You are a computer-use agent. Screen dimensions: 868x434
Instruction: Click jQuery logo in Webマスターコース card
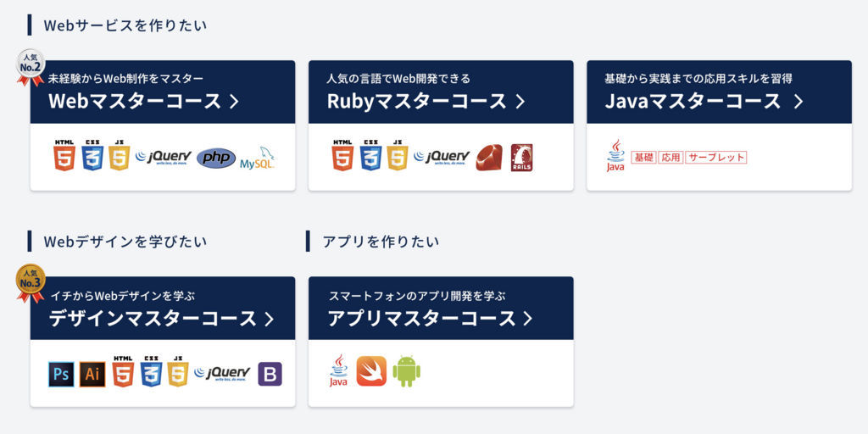pyautogui.click(x=164, y=157)
